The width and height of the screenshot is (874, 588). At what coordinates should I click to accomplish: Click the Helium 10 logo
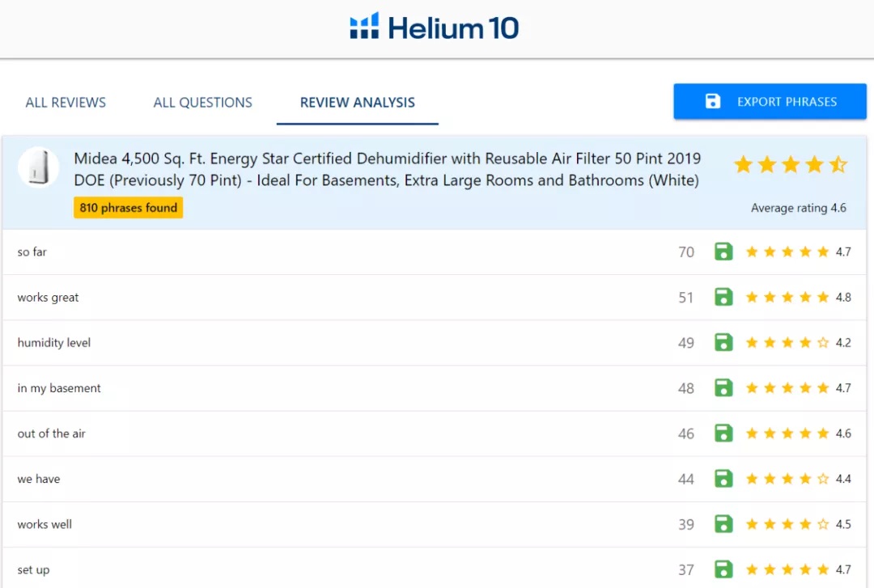(x=435, y=27)
